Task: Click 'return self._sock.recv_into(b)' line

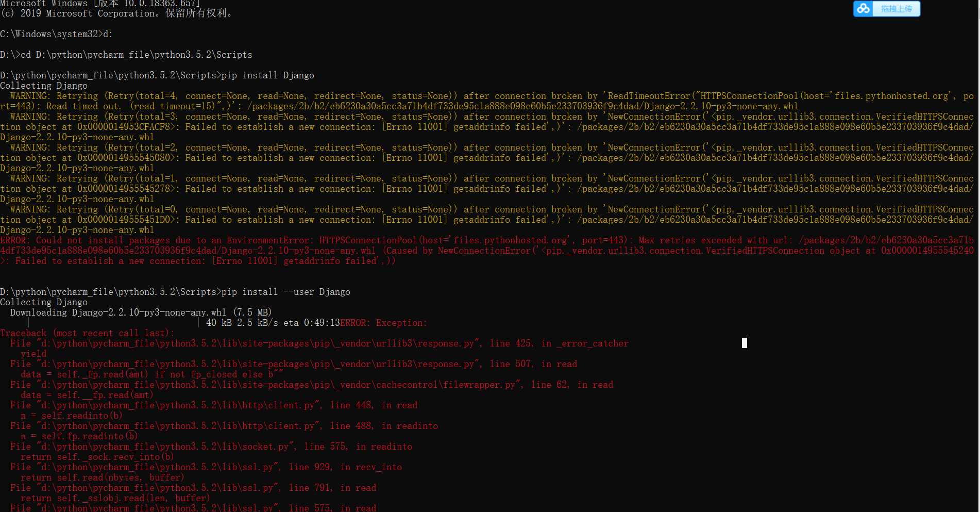Action: point(97,457)
